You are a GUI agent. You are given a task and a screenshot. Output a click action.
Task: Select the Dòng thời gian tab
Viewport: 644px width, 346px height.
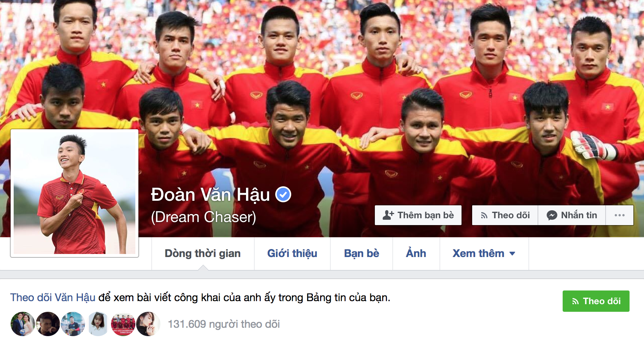click(203, 254)
